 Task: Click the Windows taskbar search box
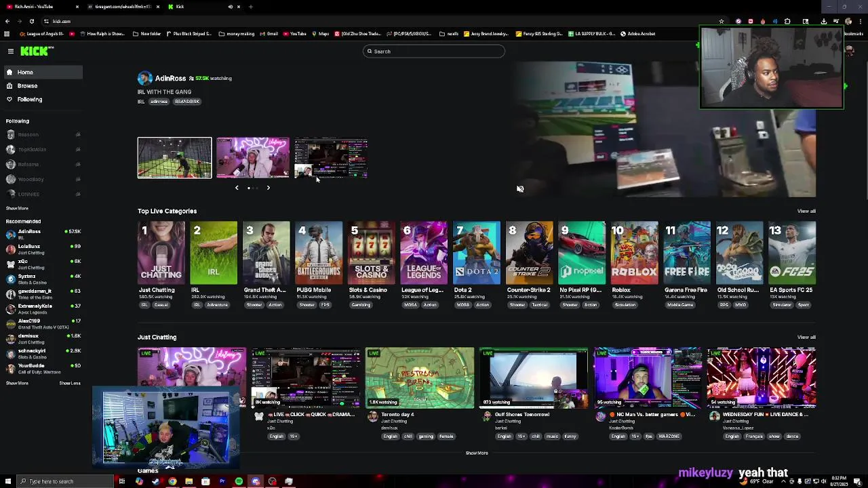(64, 481)
